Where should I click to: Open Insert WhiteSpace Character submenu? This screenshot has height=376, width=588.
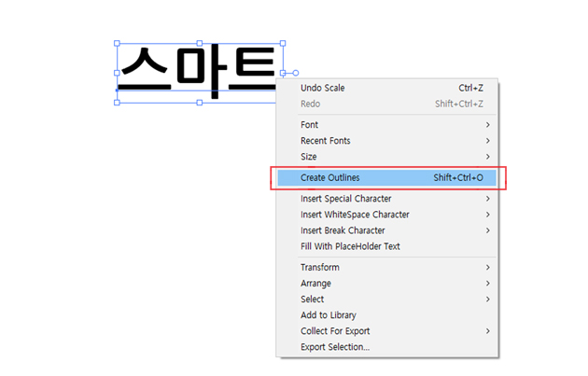pos(386,215)
